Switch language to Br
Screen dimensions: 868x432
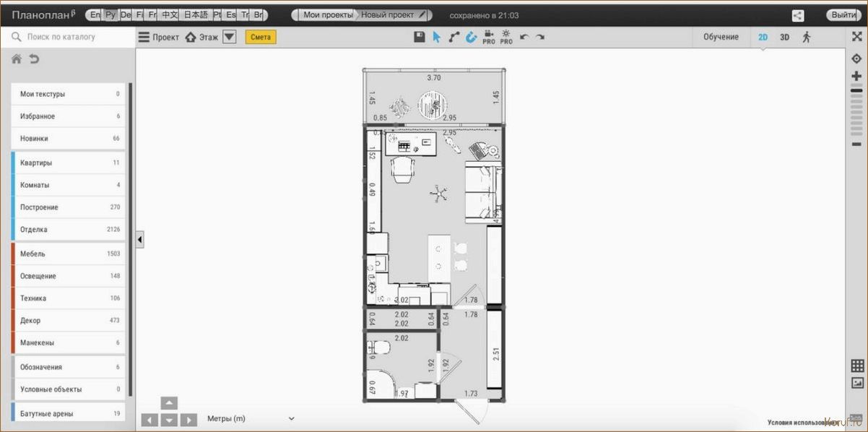258,14
